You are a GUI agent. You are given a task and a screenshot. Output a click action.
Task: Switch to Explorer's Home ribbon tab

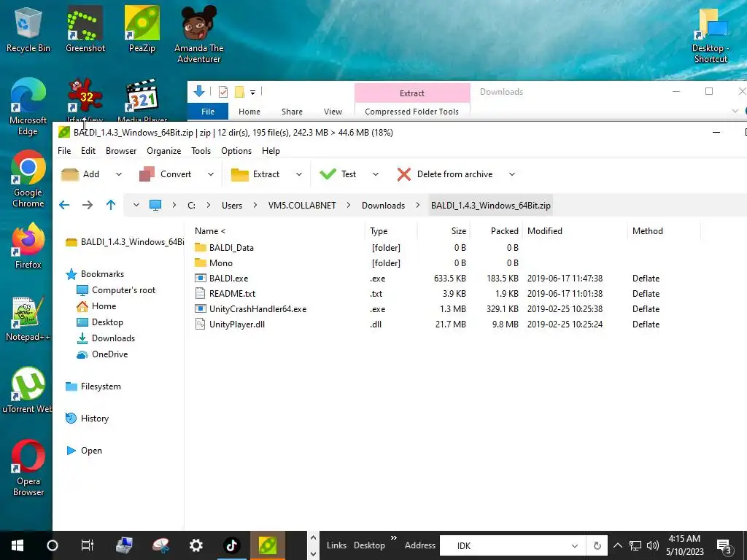249,112
